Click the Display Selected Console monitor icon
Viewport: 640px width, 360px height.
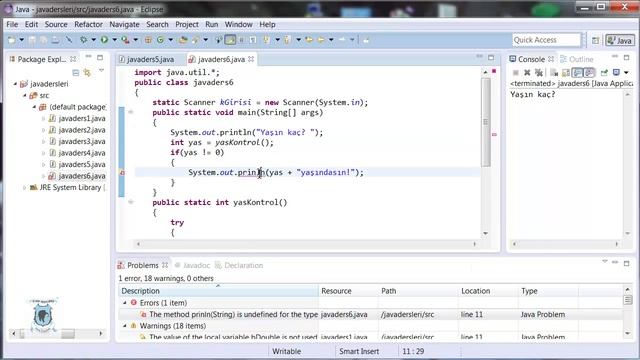616,72
